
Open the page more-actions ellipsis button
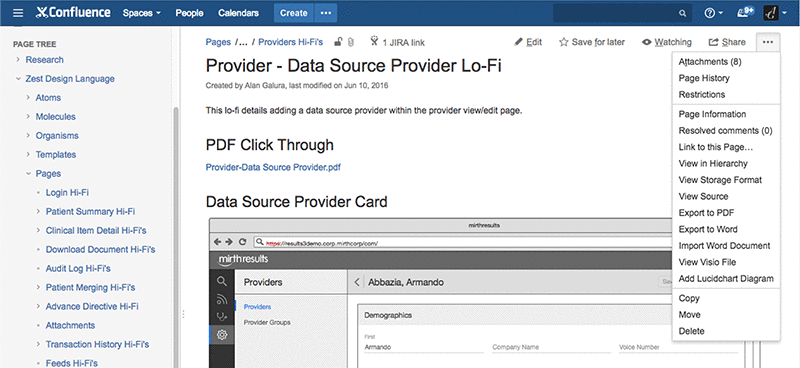(767, 42)
